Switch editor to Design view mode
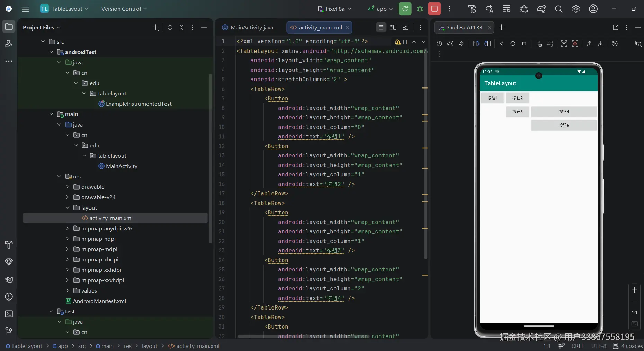The image size is (644, 351). coord(405,27)
